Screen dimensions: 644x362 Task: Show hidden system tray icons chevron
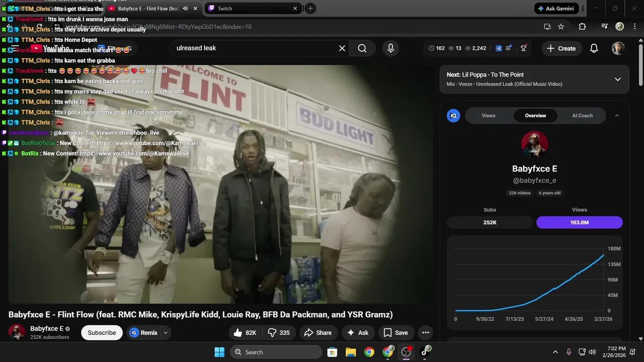(x=555, y=352)
